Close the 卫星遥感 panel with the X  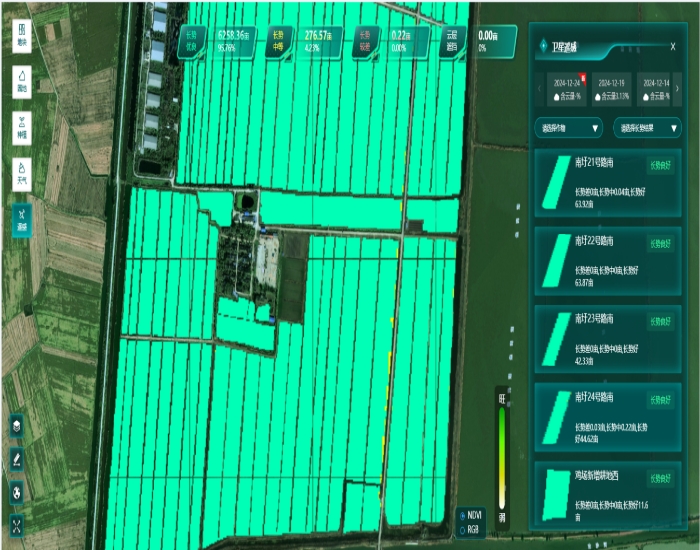click(673, 46)
